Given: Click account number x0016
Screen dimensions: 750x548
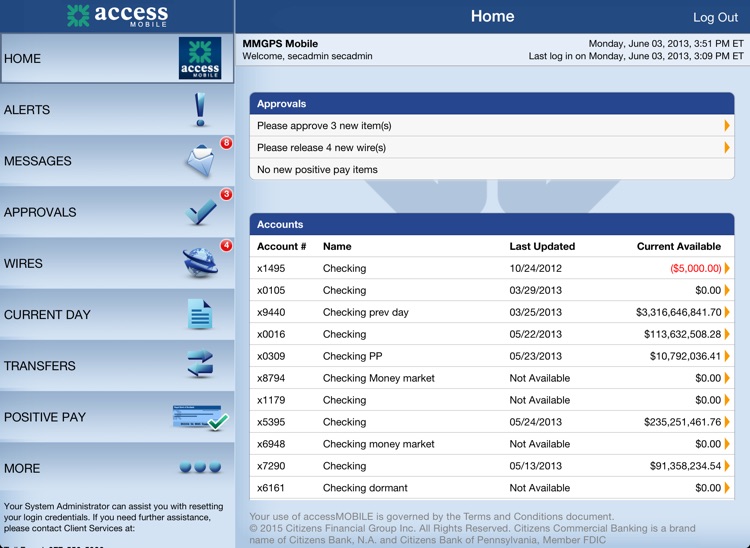Looking at the screenshot, I should coord(271,334).
